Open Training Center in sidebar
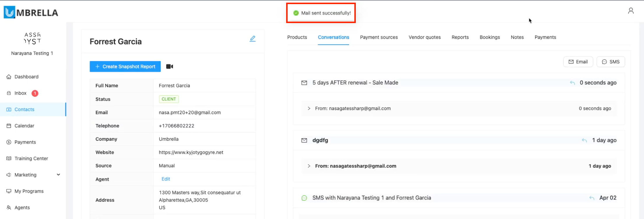This screenshot has height=219, width=644. [31, 159]
